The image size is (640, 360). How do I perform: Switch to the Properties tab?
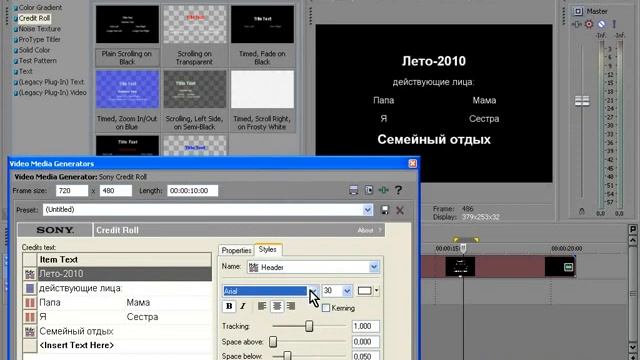tap(236, 250)
